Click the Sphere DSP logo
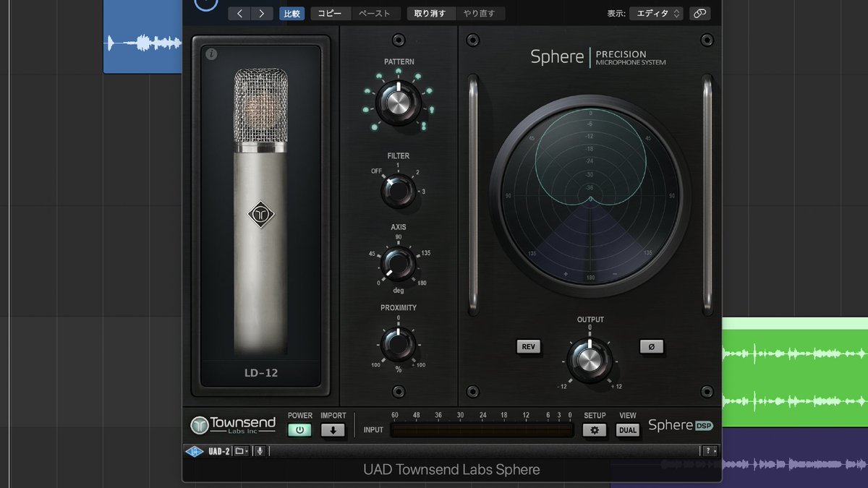This screenshot has width=868, height=488. [x=681, y=425]
